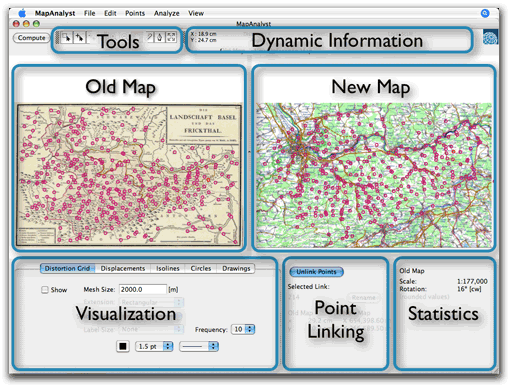
Task: Click the show-all expand arrows tool
Action: pos(171,37)
